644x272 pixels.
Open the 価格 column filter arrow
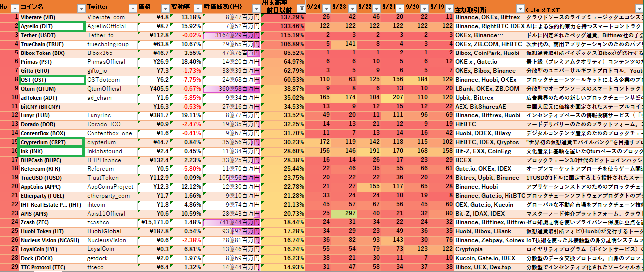(165, 8)
